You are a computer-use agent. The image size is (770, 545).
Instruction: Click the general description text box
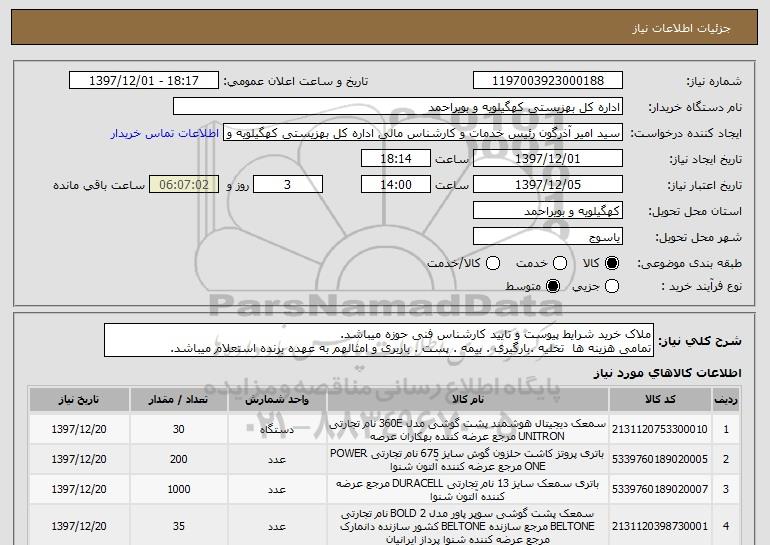[379, 340]
